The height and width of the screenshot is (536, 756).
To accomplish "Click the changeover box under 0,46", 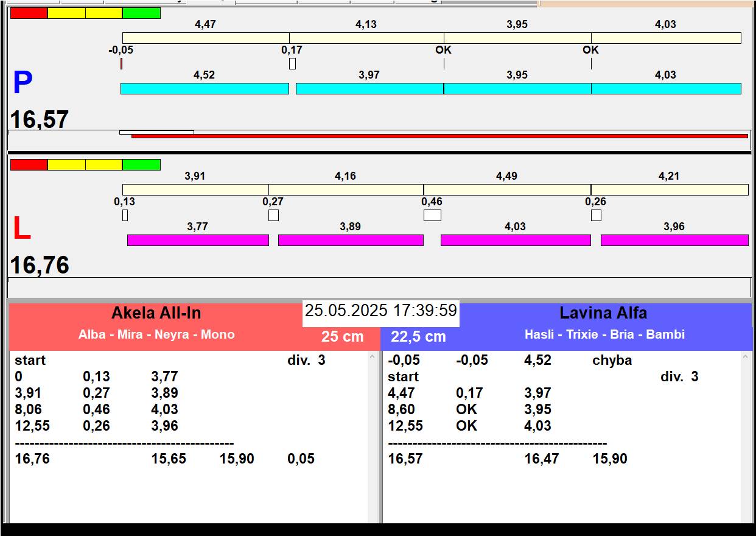I will (432, 215).
